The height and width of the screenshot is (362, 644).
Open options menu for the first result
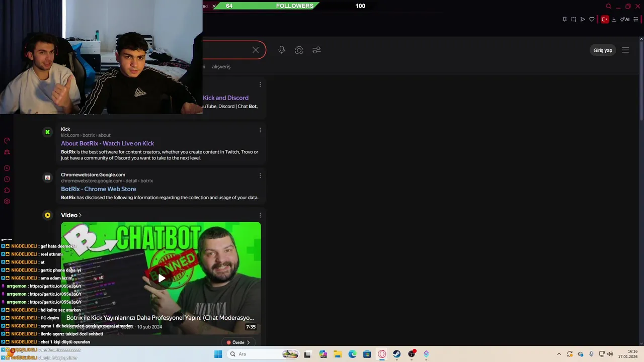tap(260, 84)
